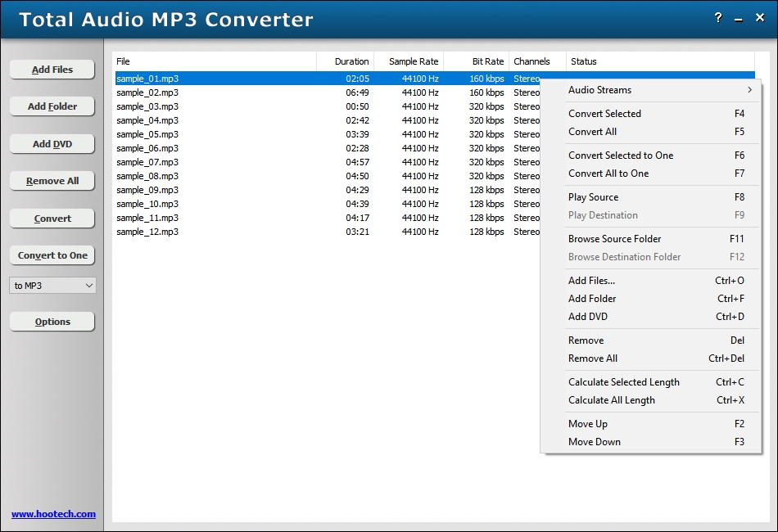Screen dimensions: 778x532
Task: Select file sample_10.mp3 in the list
Action: 147,204
